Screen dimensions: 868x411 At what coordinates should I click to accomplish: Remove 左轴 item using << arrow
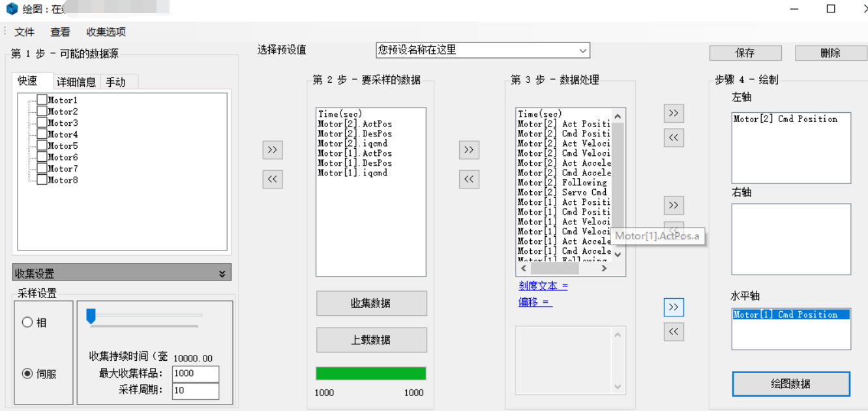pos(674,137)
